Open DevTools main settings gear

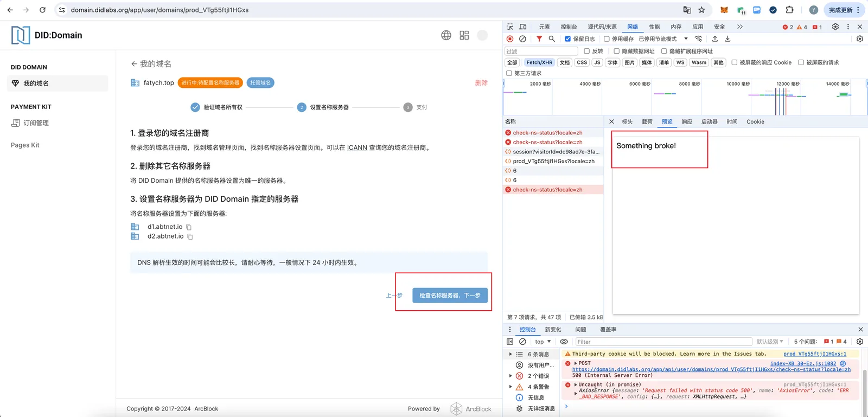point(835,27)
